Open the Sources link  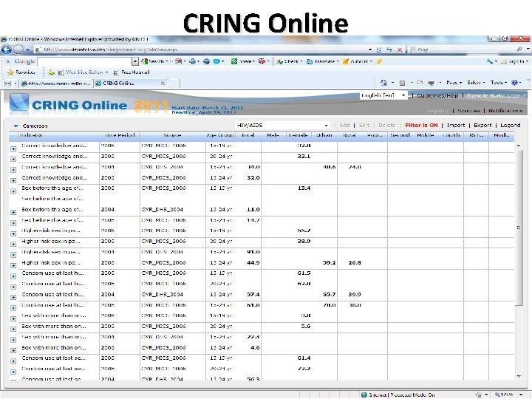(468, 111)
